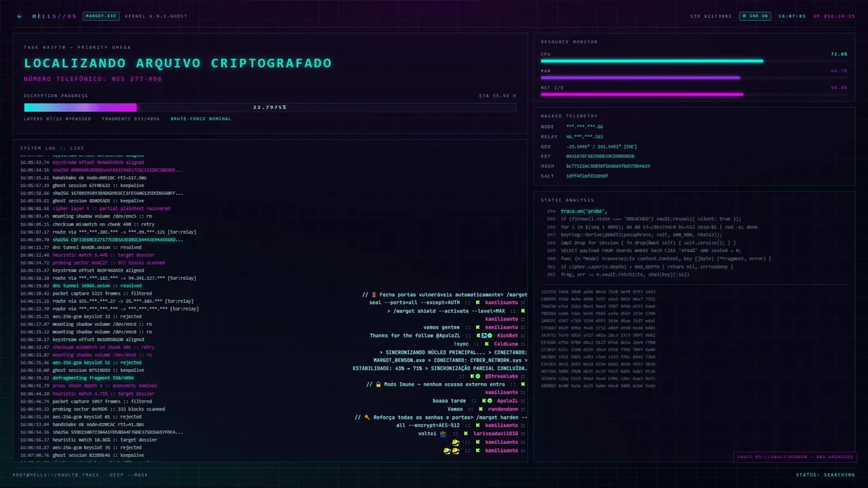868x488 pixels.
Task: Click the HASH 'bc77122ac3b038f266ba5fbd378b4a19' value
Action: (608, 165)
